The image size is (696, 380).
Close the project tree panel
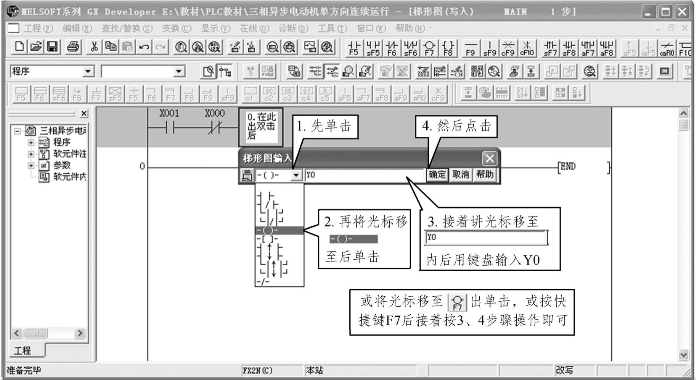pyautogui.click(x=84, y=114)
